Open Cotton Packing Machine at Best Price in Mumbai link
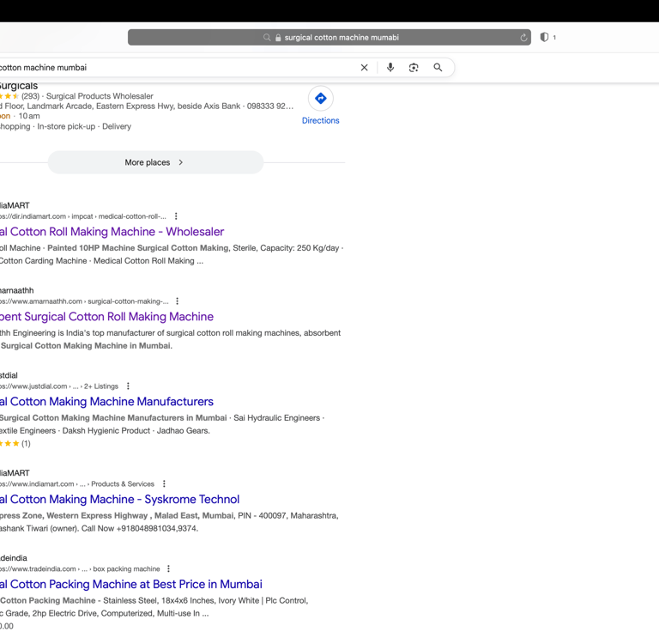 click(x=131, y=584)
